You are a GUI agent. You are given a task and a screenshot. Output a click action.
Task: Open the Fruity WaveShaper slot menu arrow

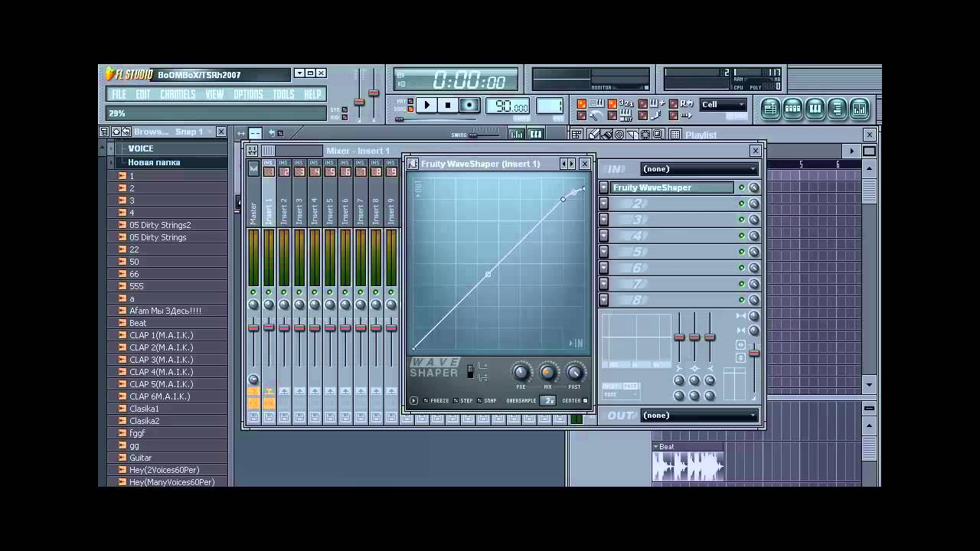click(603, 187)
